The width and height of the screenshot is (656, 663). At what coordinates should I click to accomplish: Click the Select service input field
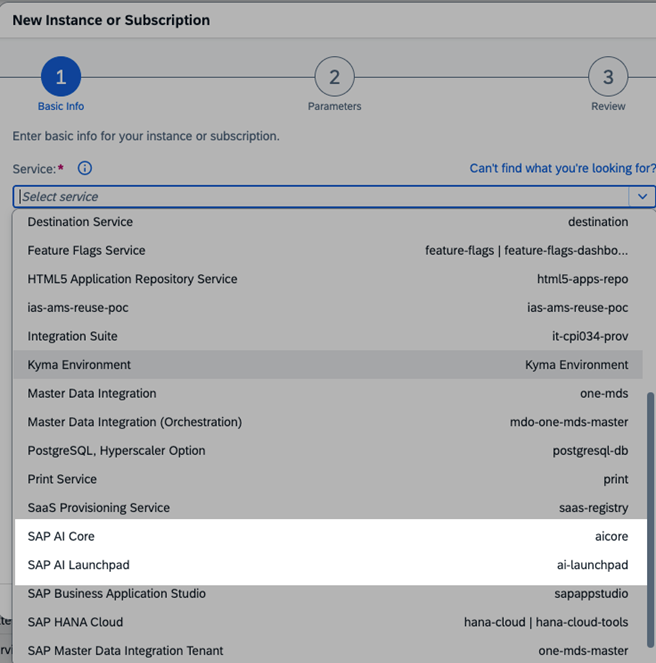coord(320,197)
